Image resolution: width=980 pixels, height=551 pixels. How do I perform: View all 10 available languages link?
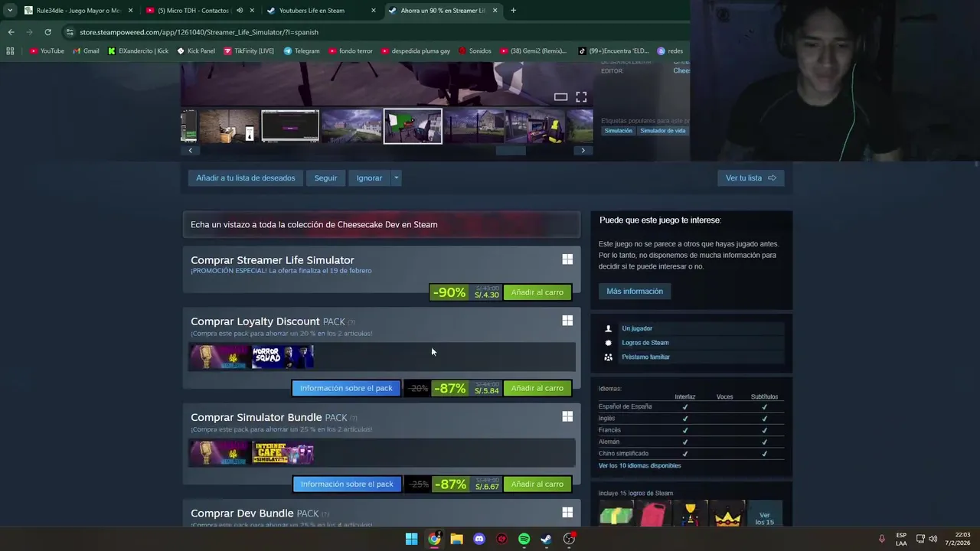click(x=639, y=465)
